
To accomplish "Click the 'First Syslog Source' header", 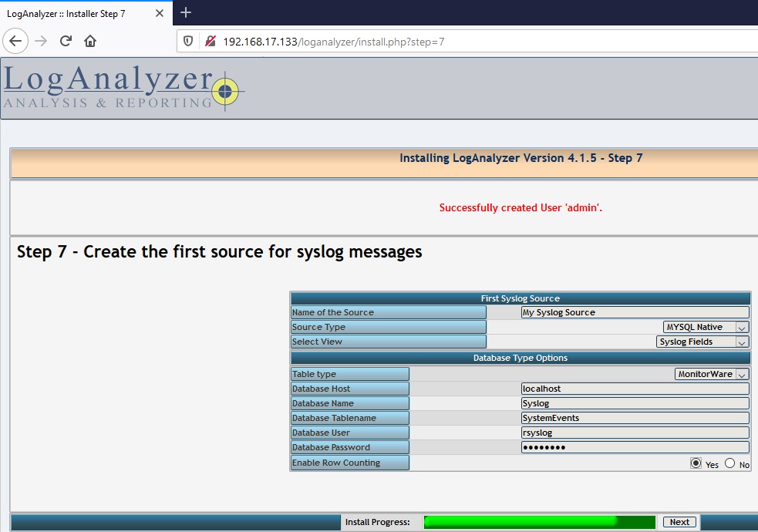I will pyautogui.click(x=520, y=298).
